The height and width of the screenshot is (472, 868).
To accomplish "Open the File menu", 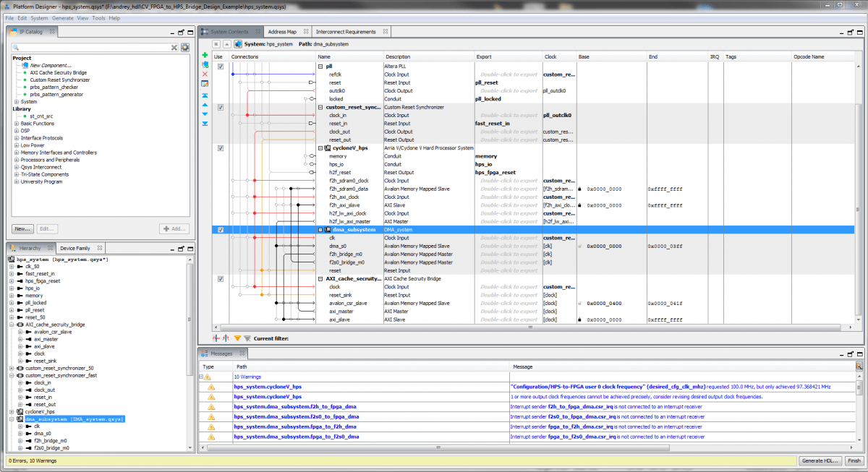I will 9,18.
